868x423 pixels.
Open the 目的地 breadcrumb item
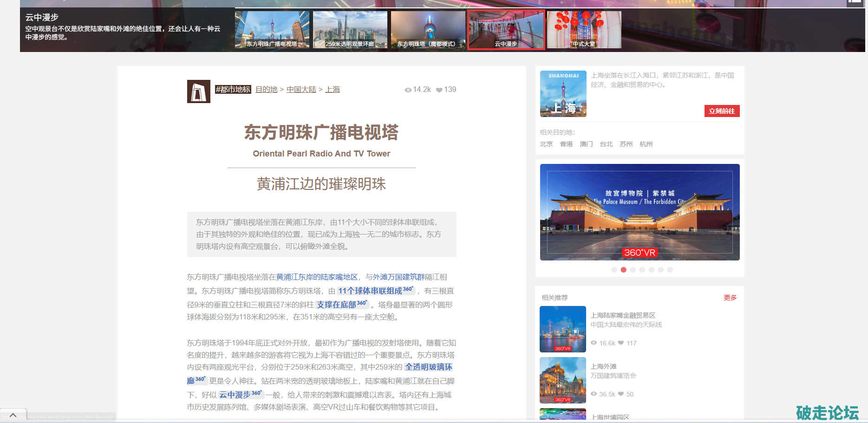click(266, 90)
